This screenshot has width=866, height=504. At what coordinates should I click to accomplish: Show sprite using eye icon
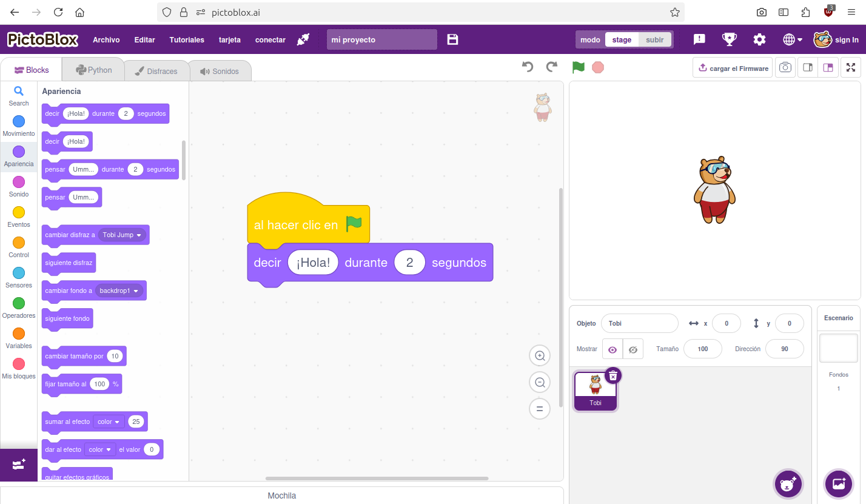[613, 349]
